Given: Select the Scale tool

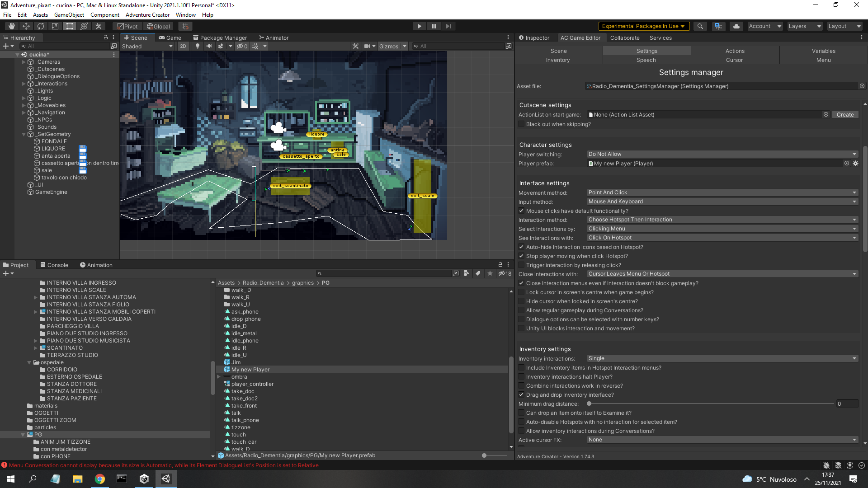Looking at the screenshot, I should [55, 26].
